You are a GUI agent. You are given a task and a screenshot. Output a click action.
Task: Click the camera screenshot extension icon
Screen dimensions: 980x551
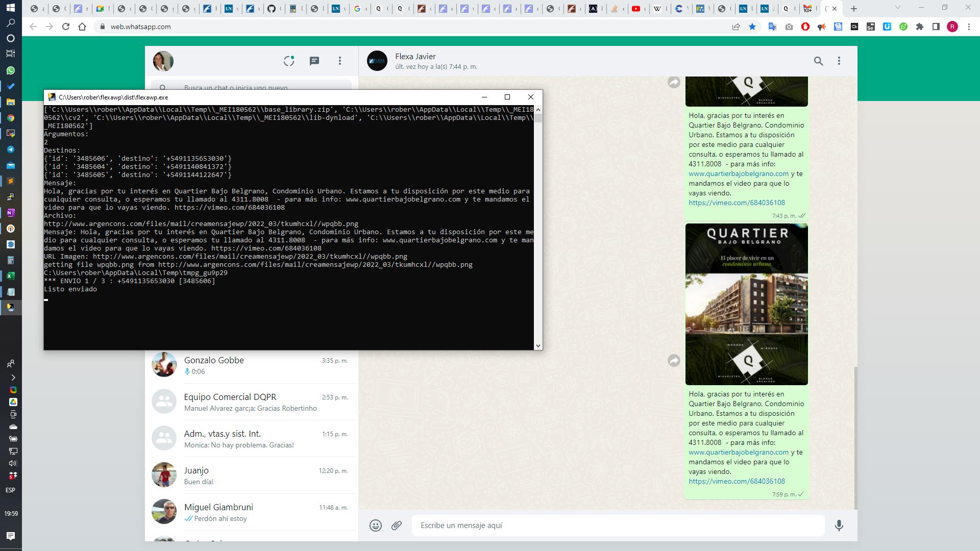click(x=789, y=27)
